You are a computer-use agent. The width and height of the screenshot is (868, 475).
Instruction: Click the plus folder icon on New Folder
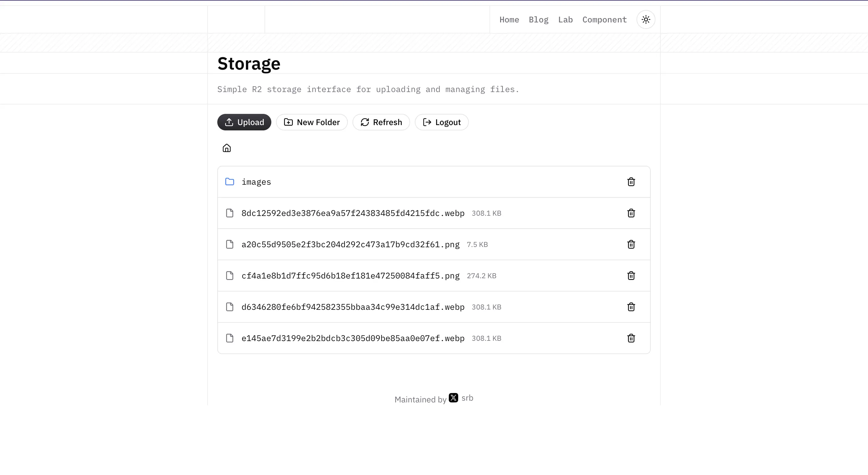[x=288, y=122]
